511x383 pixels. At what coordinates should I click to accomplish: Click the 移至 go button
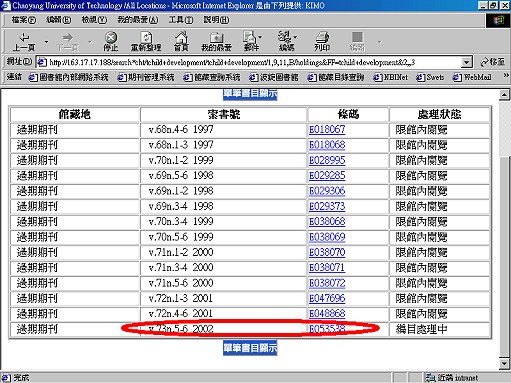tap(492, 62)
